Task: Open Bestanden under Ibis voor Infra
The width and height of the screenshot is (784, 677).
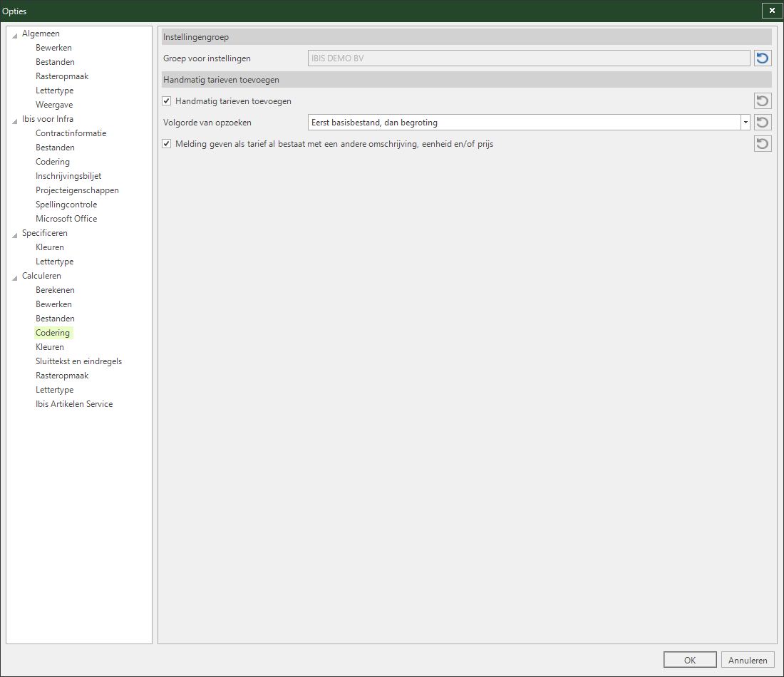Action: coord(55,148)
